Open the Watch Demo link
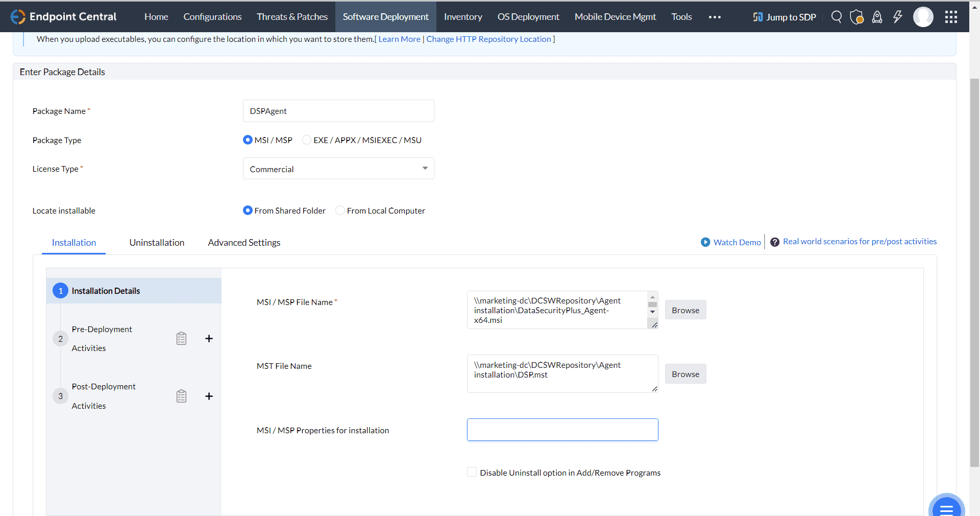The height and width of the screenshot is (516, 980). 737,242
